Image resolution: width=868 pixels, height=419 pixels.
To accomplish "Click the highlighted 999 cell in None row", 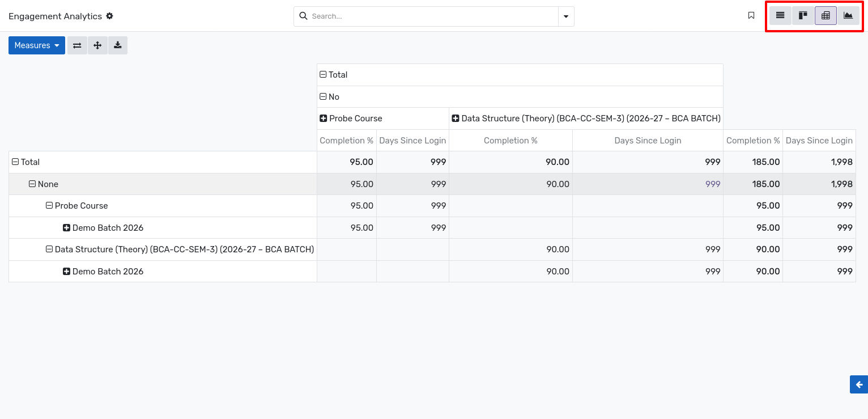I will [648, 184].
